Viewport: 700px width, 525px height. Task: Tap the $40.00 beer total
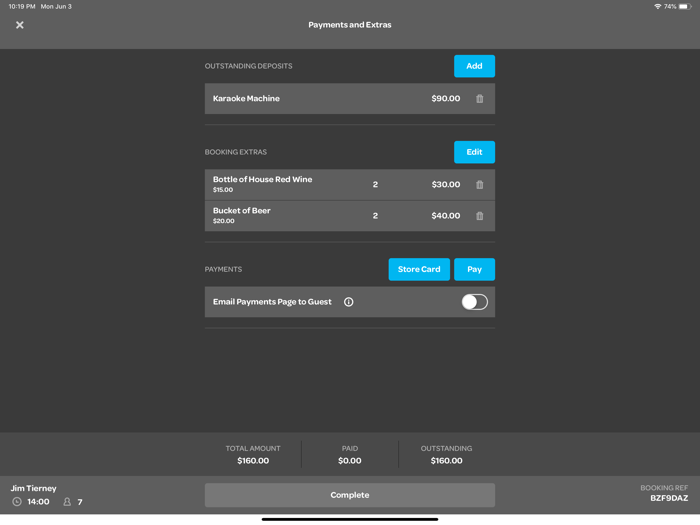click(446, 216)
